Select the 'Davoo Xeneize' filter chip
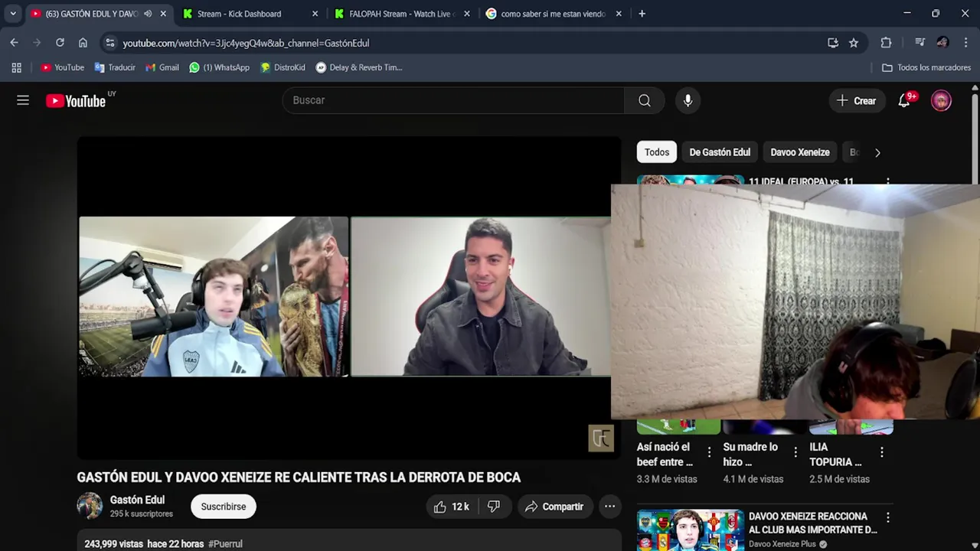The image size is (980, 551). [800, 152]
